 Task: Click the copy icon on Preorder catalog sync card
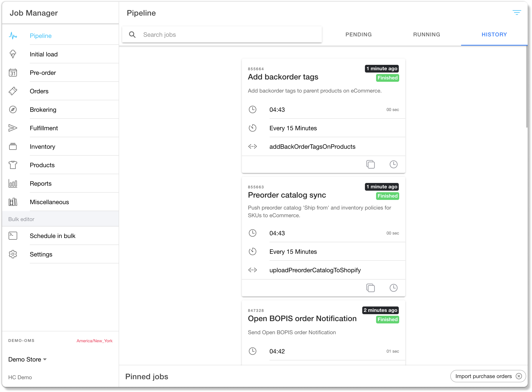click(370, 288)
